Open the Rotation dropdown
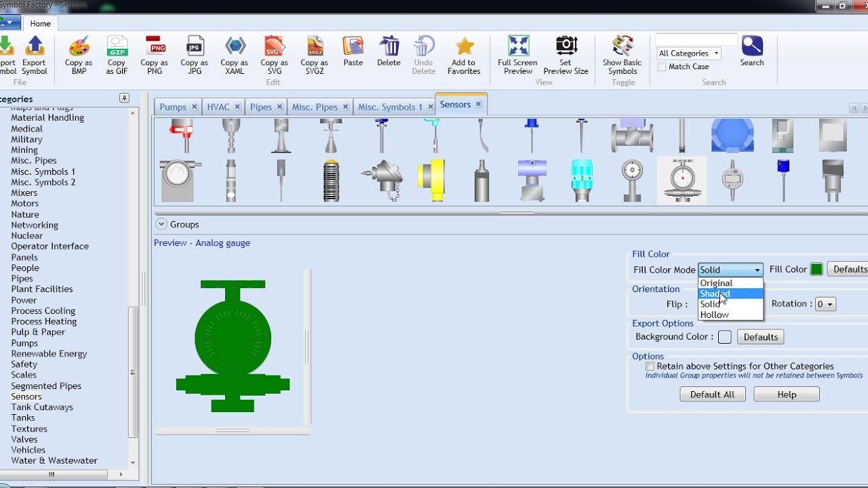868x488 pixels. click(825, 304)
